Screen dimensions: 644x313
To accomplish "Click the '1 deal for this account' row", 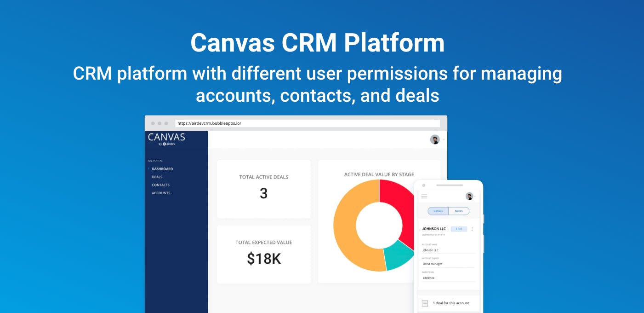I will (x=450, y=303).
